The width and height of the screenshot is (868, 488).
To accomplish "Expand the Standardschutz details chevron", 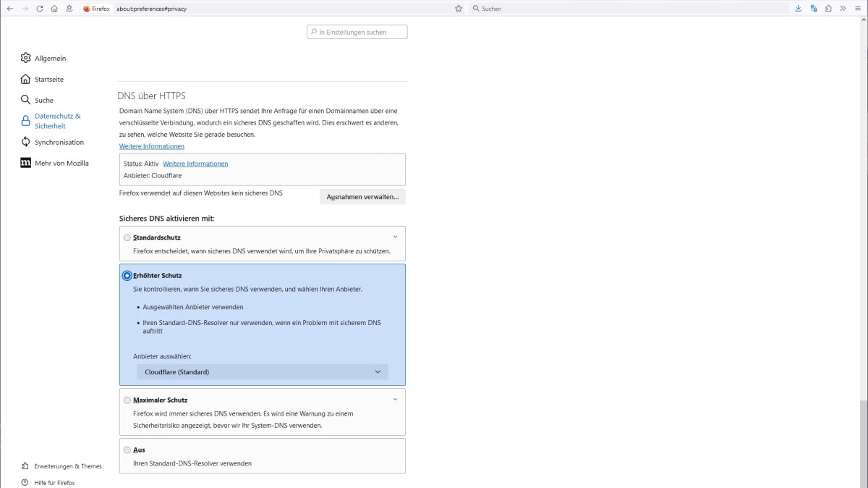I will 395,237.
